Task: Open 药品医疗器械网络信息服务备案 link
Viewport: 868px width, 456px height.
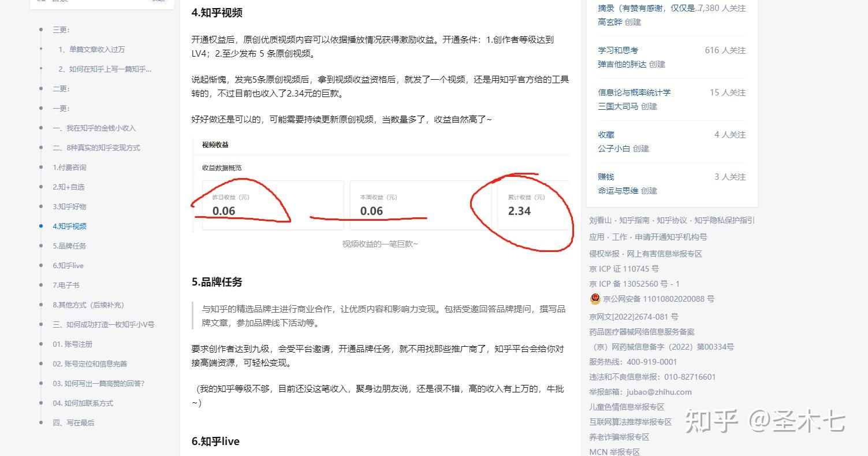Action: click(642, 332)
